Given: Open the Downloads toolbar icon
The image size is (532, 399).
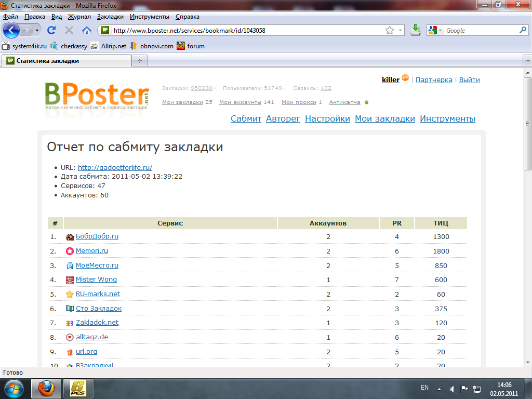Looking at the screenshot, I should [x=415, y=31].
